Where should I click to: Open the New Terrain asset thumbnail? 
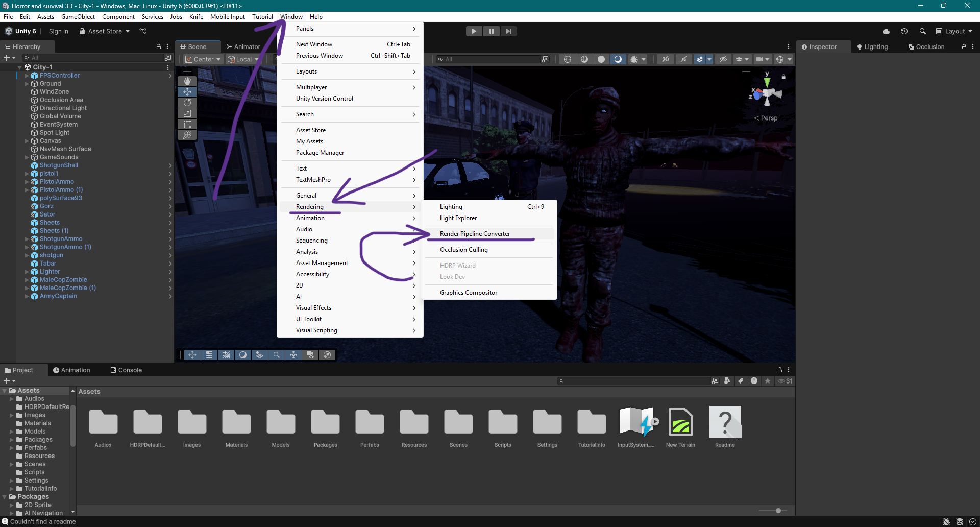[x=680, y=422]
